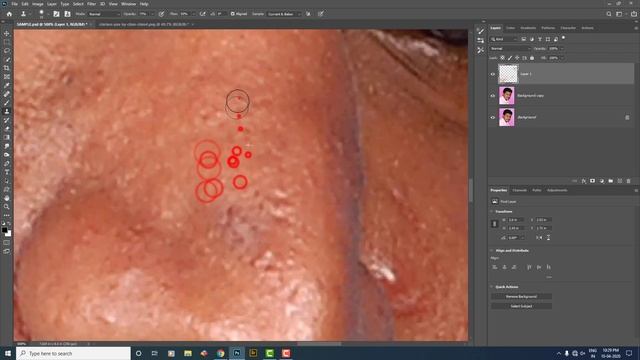Viewport: 640px width, 360px height.
Task: Open the brush panel icon at right dock
Action: pyautogui.click(x=480, y=31)
